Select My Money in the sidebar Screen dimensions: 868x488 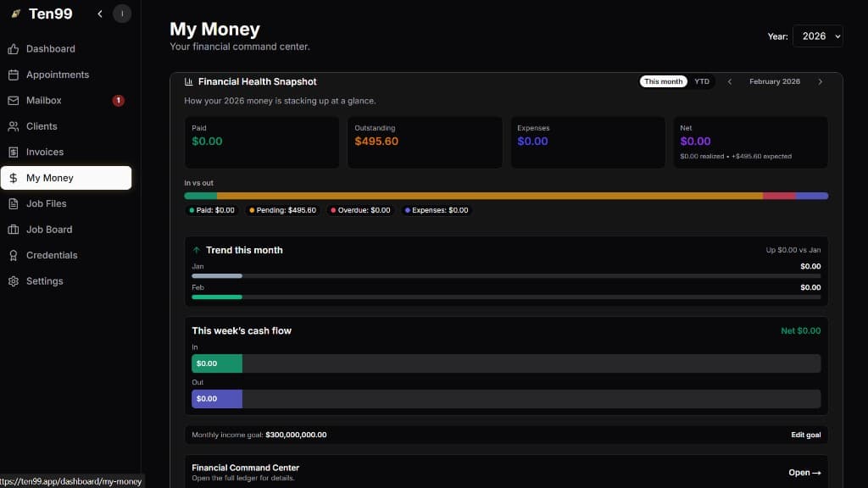(x=51, y=178)
